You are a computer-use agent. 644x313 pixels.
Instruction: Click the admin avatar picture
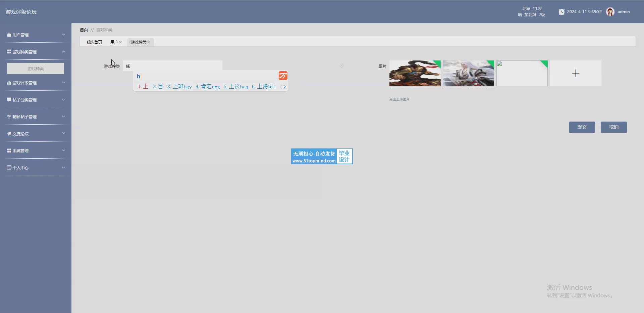(610, 12)
